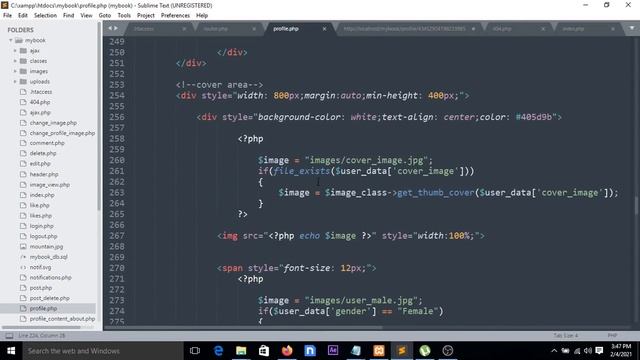This screenshot has height=360, width=640.
Task: Open change_image.php from the sidebar
Action: click(53, 122)
